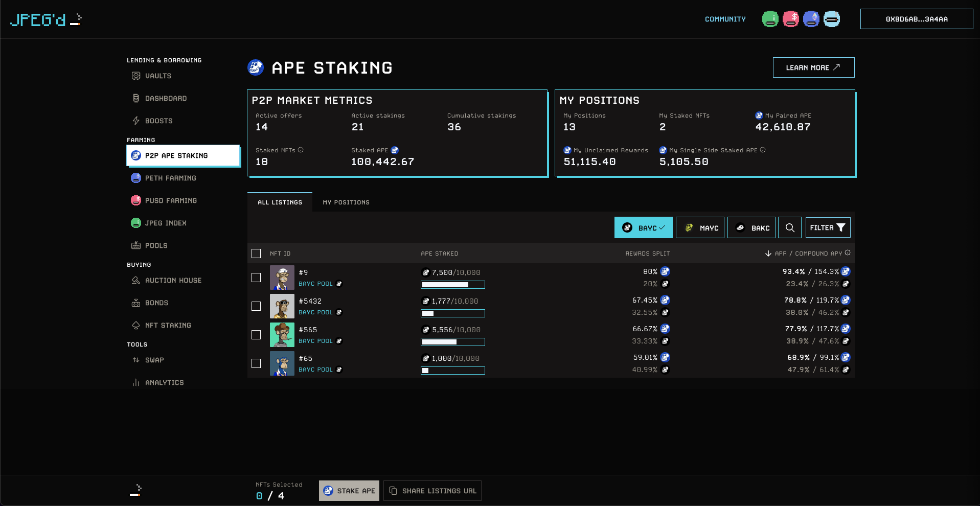
Task: Click the blue pETH token icon in header
Action: point(811,19)
